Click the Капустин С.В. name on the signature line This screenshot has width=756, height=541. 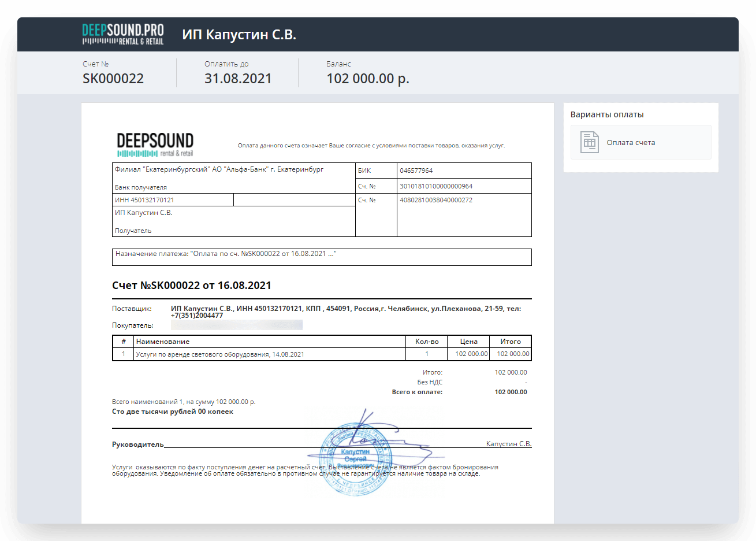coord(508,444)
